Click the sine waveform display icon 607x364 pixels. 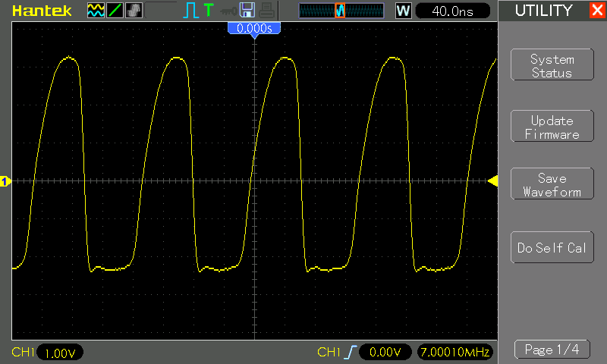click(96, 11)
